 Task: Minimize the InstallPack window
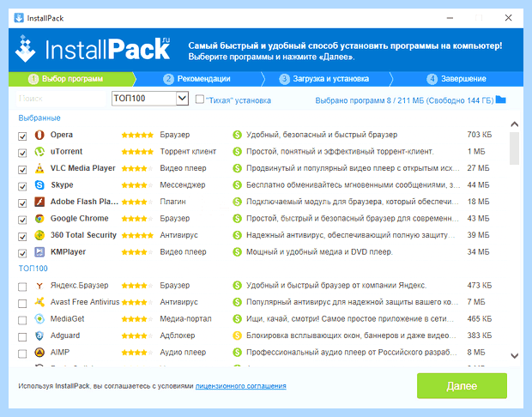click(x=450, y=18)
